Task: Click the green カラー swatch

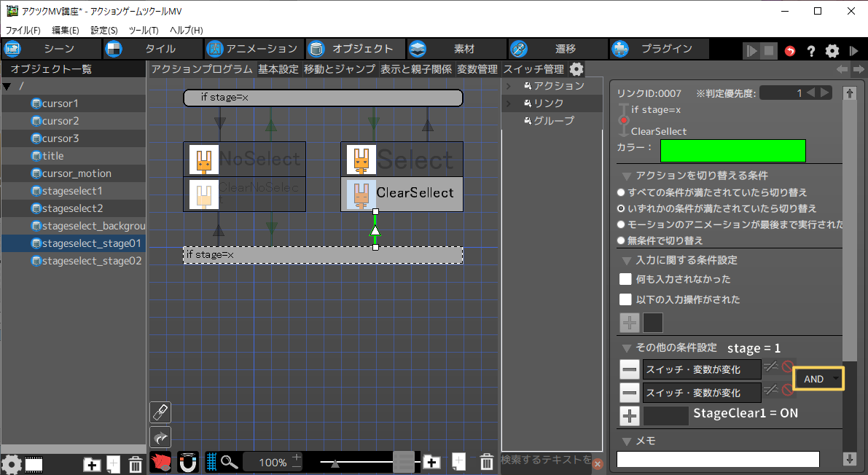Action: pyautogui.click(x=732, y=150)
